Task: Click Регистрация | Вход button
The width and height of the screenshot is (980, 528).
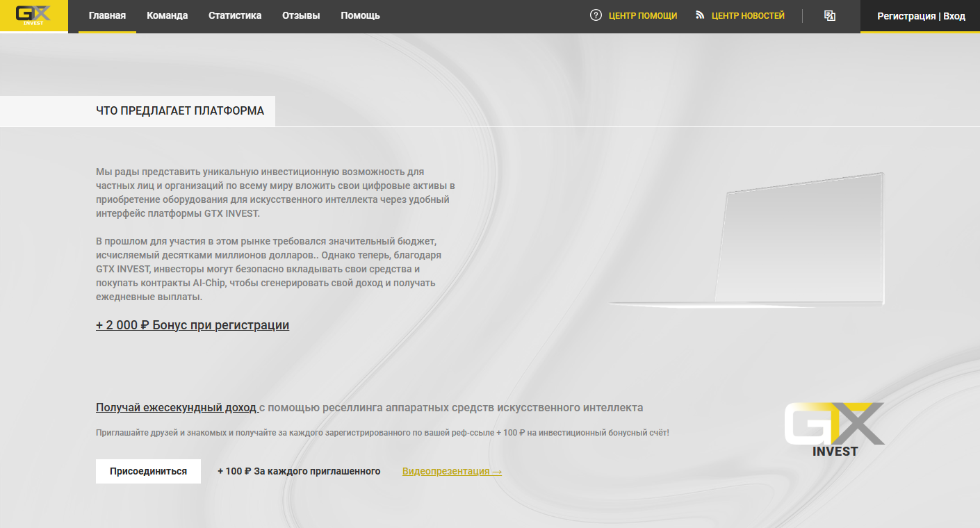Action: click(921, 16)
